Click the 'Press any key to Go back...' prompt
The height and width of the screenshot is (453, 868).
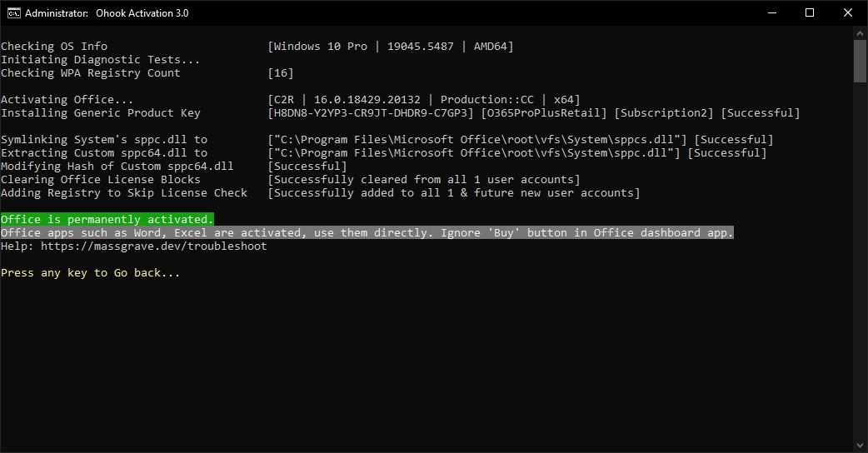pyautogui.click(x=90, y=272)
